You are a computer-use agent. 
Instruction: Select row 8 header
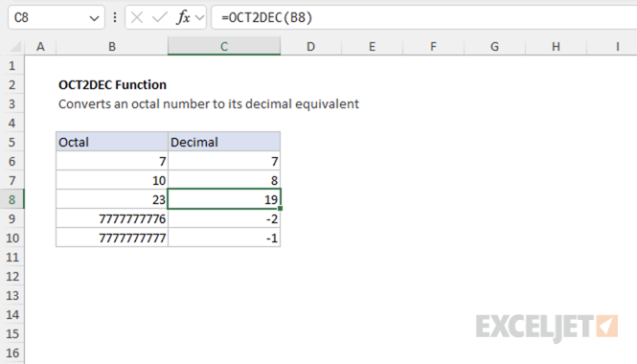(x=12, y=199)
